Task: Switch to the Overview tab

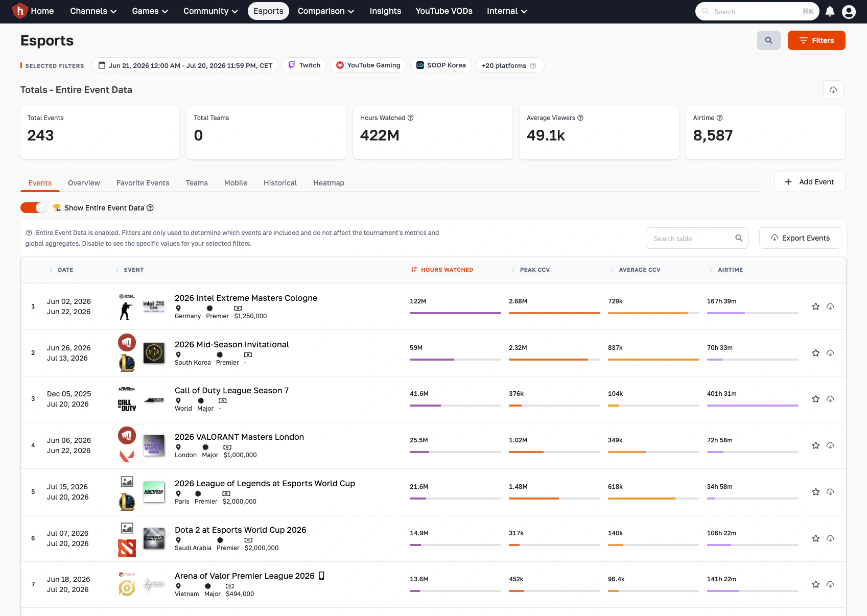Action: pyautogui.click(x=84, y=183)
